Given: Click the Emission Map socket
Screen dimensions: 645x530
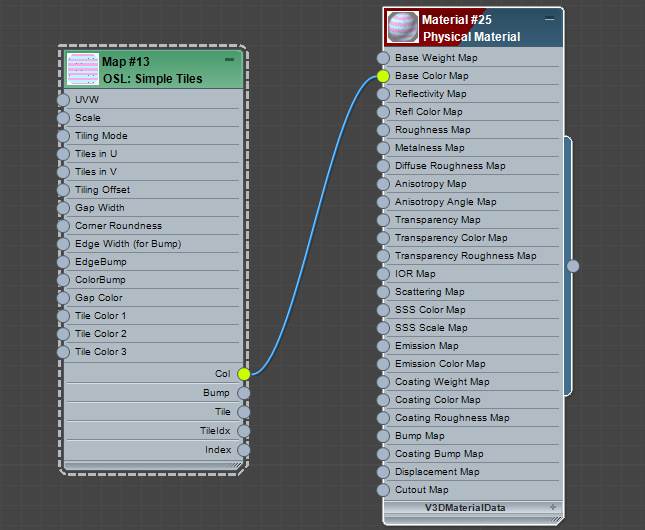Looking at the screenshot, I should [383, 346].
